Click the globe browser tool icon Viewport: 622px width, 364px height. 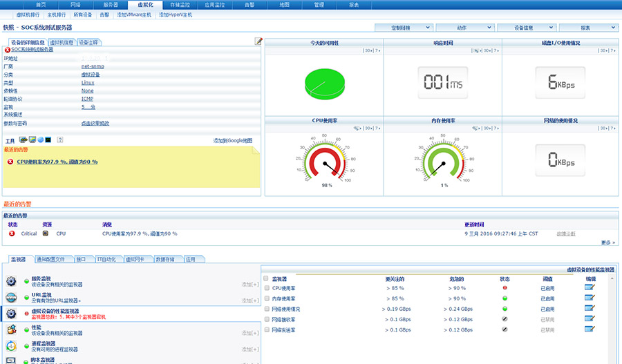click(41, 140)
